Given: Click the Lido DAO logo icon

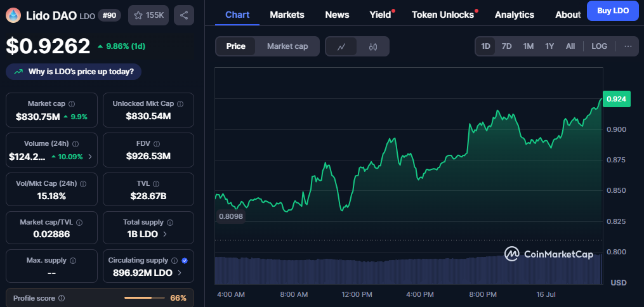Looking at the screenshot, I should pos(13,16).
